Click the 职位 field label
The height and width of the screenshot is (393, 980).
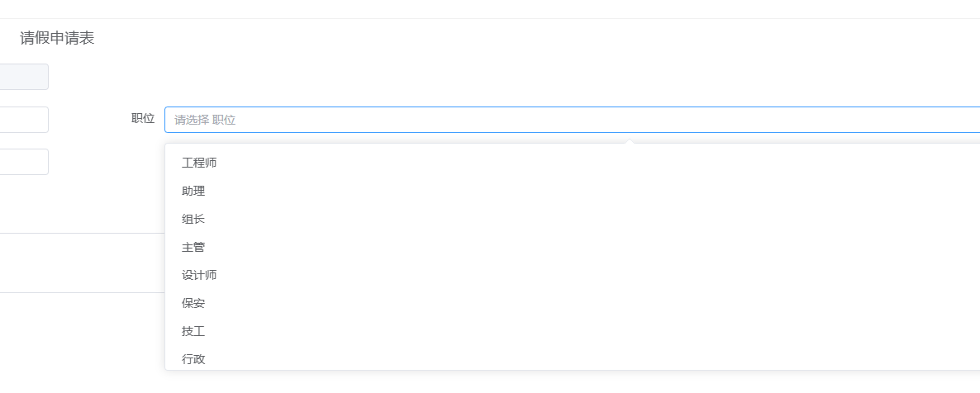pyautogui.click(x=143, y=119)
